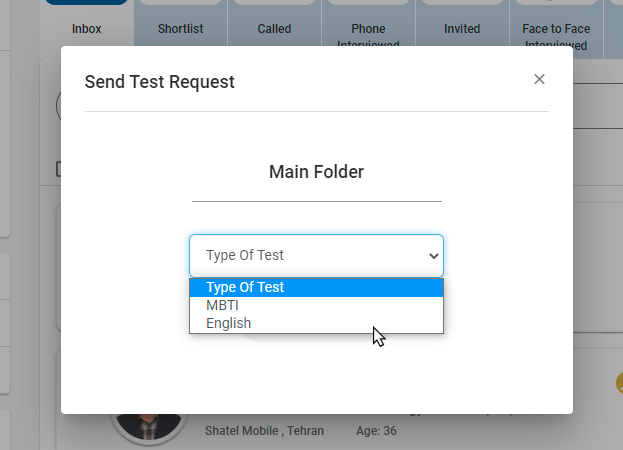Screen dimensions: 623x450
Task: Click the dropdown chevron arrow
Action: [433, 256]
